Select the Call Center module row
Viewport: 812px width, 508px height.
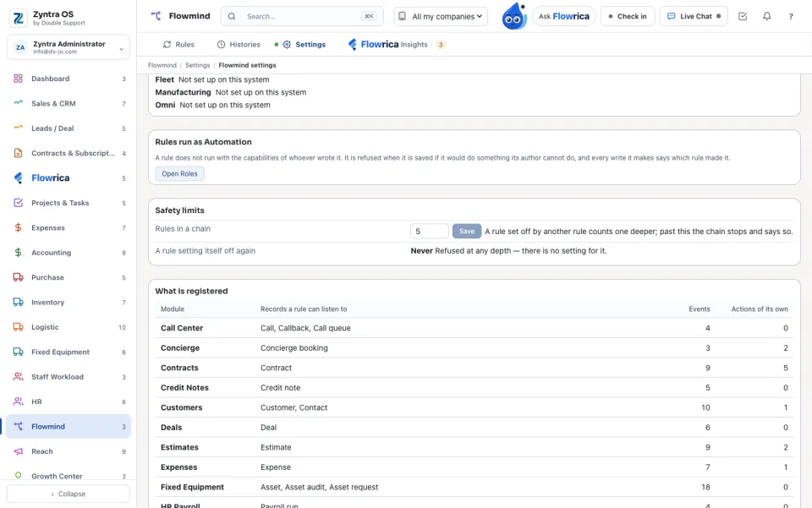pos(474,328)
